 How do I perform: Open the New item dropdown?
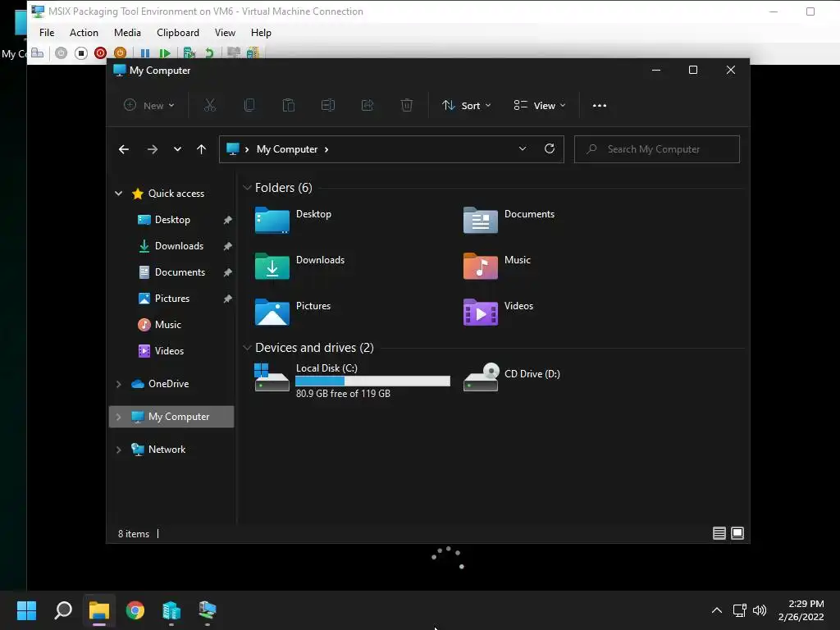149,106
